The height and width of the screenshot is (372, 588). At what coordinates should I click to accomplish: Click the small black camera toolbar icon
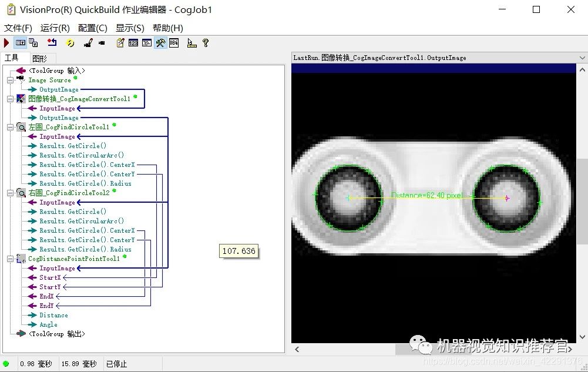(102, 43)
